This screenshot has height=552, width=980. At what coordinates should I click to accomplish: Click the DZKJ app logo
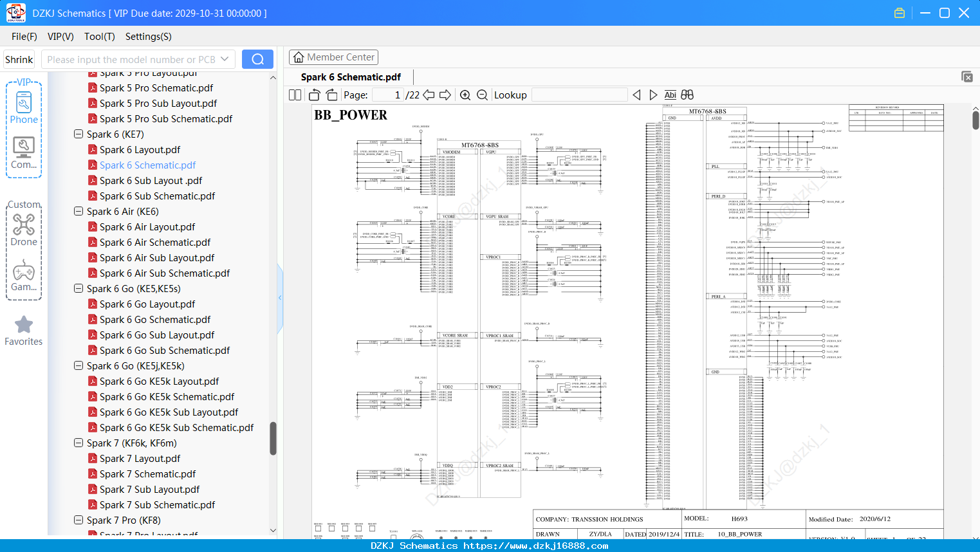tap(15, 13)
